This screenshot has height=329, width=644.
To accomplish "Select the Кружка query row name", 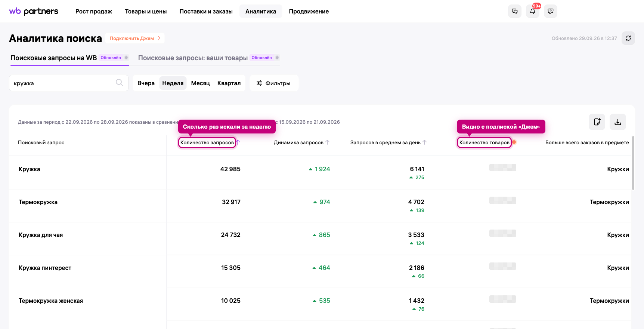I will [x=30, y=169].
